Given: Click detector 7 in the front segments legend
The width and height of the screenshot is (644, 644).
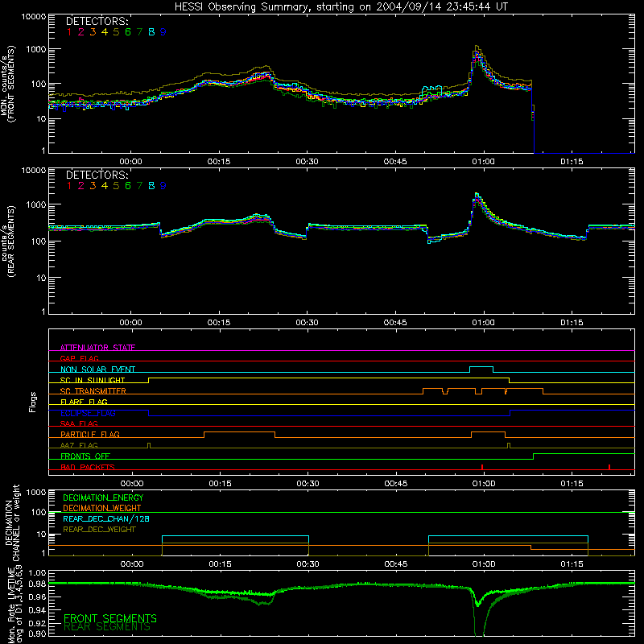Looking at the screenshot, I should [139, 32].
